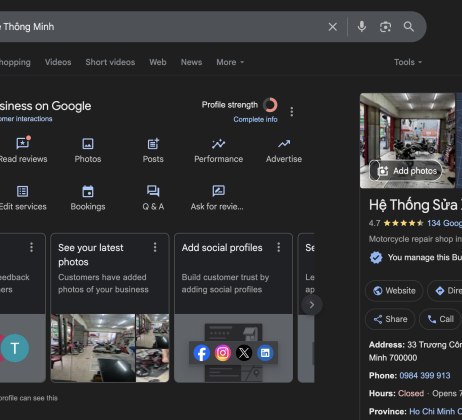Image resolution: width=462 pixels, height=420 pixels.
Task: Click the Call button
Action: pos(440,319)
